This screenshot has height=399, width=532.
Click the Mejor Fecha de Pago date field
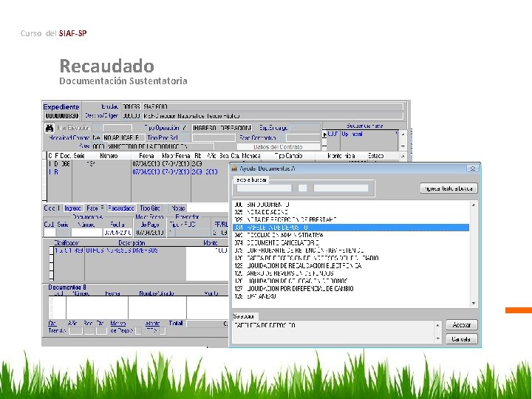point(149,233)
